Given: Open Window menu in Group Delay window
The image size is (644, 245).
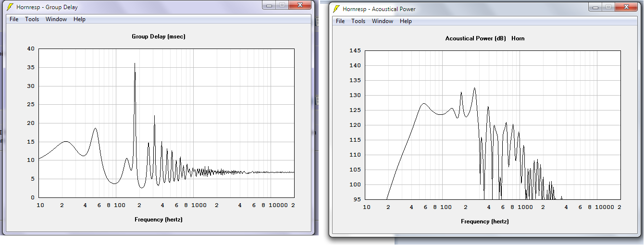Looking at the screenshot, I should click(x=56, y=19).
